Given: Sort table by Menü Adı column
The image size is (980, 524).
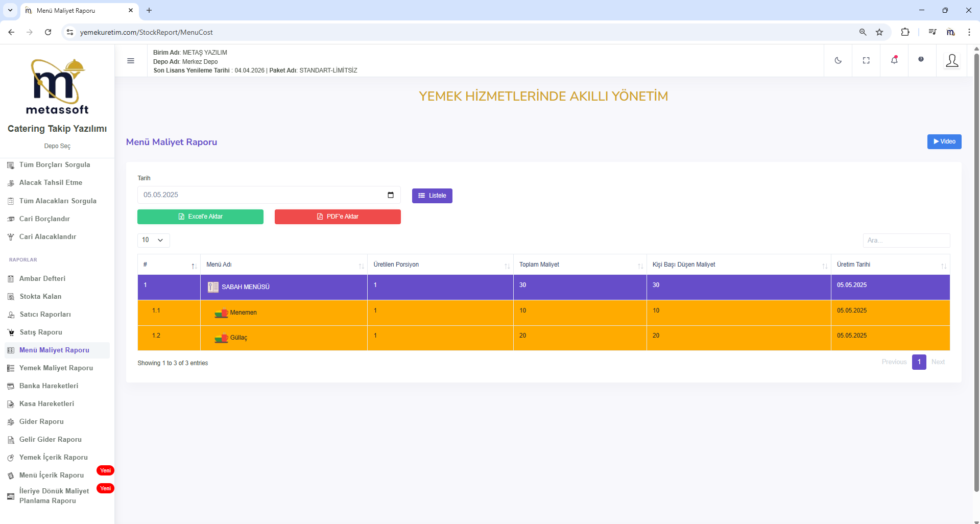Looking at the screenshot, I should [x=283, y=265].
